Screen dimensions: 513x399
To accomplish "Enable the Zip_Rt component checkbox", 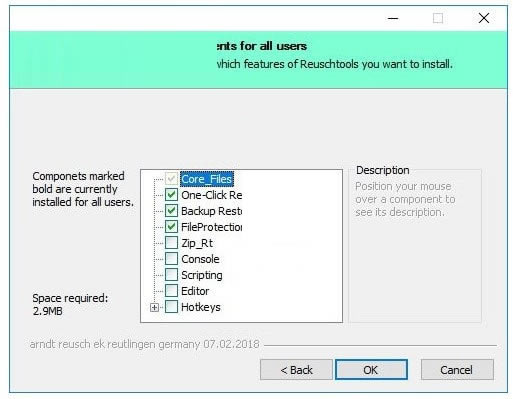I will (x=171, y=243).
